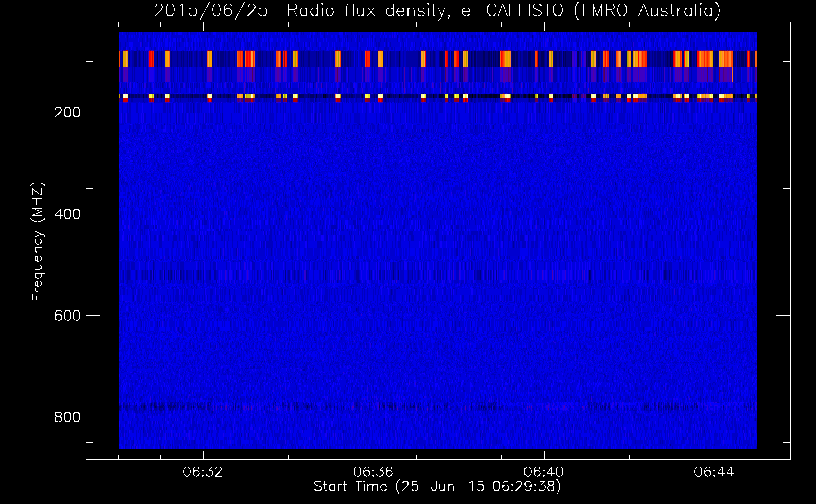Click the 06:36 time tick label
Image resolution: width=816 pixels, height=504 pixels.
pyautogui.click(x=373, y=472)
